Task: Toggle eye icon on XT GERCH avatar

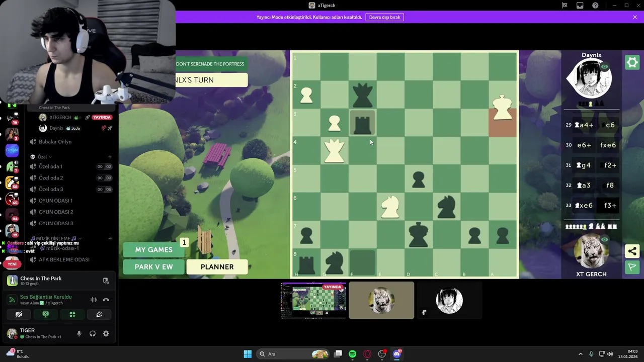Action: 605,240
